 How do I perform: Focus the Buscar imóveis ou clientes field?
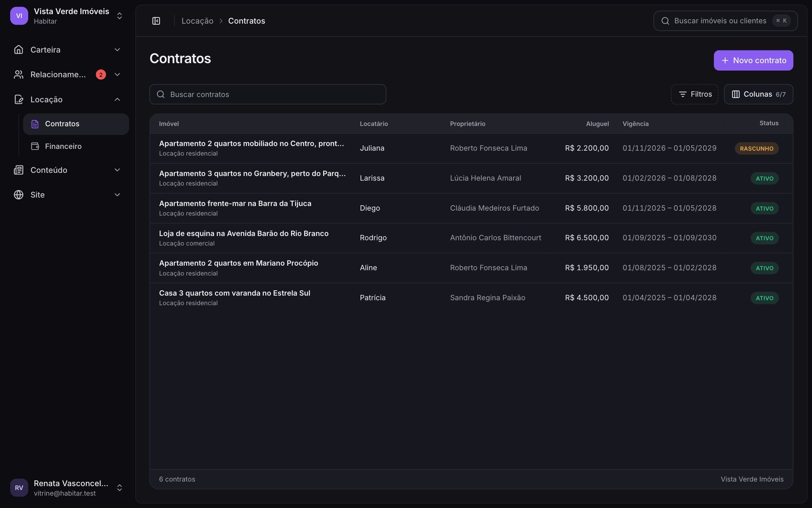pos(725,21)
